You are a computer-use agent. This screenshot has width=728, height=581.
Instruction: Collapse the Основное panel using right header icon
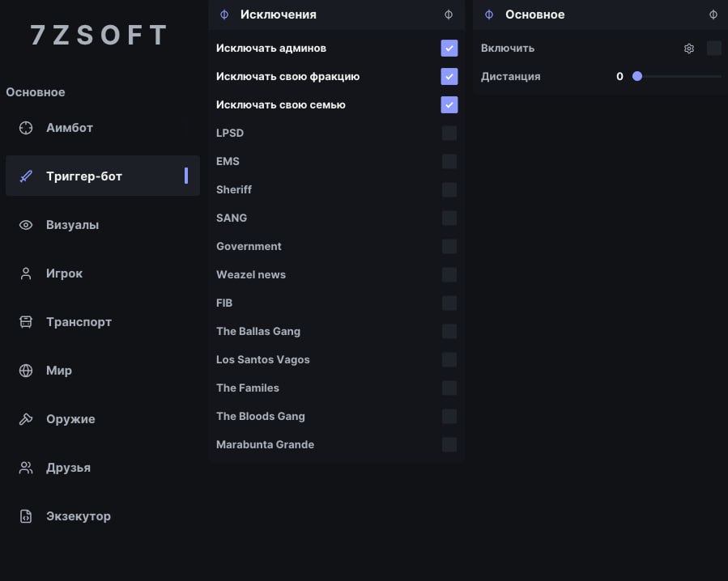tap(713, 15)
